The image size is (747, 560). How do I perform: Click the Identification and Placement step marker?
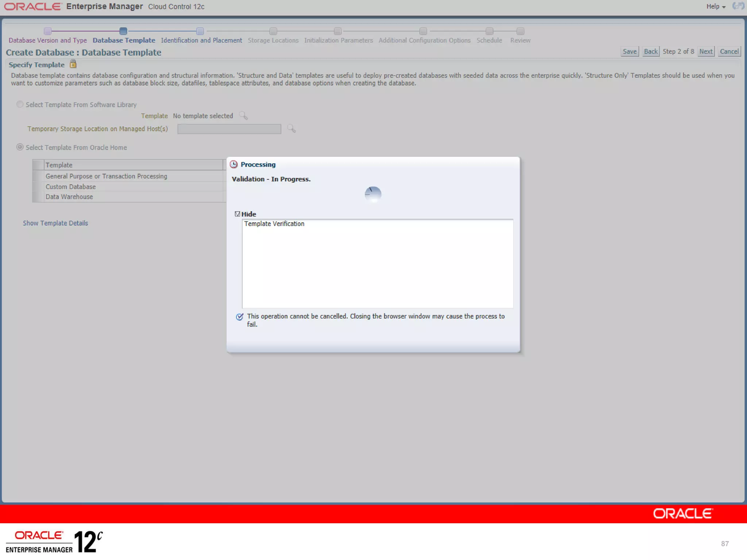tap(200, 31)
